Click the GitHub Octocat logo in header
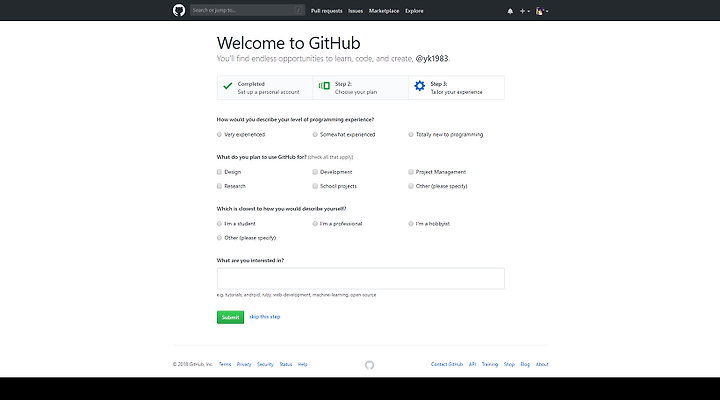The width and height of the screenshot is (720, 400). coord(179,10)
